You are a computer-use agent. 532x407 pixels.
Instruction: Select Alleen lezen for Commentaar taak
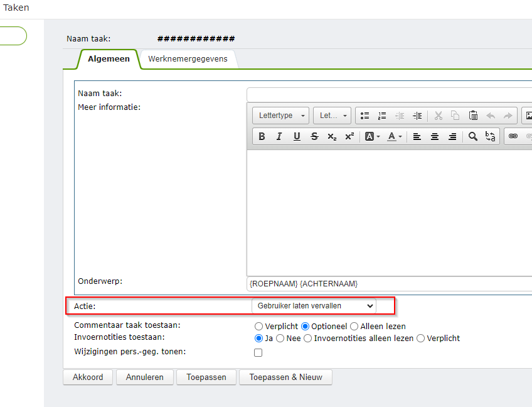[354, 327]
